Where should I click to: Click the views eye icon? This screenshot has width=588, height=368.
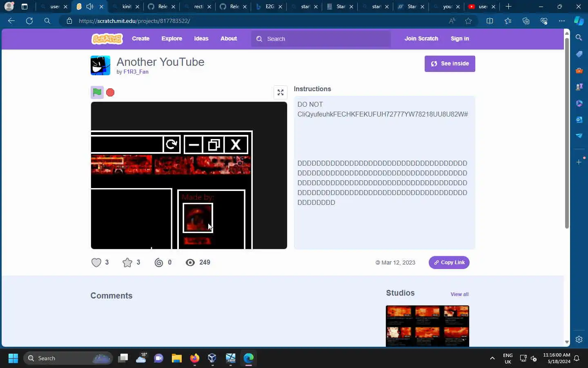(x=190, y=263)
